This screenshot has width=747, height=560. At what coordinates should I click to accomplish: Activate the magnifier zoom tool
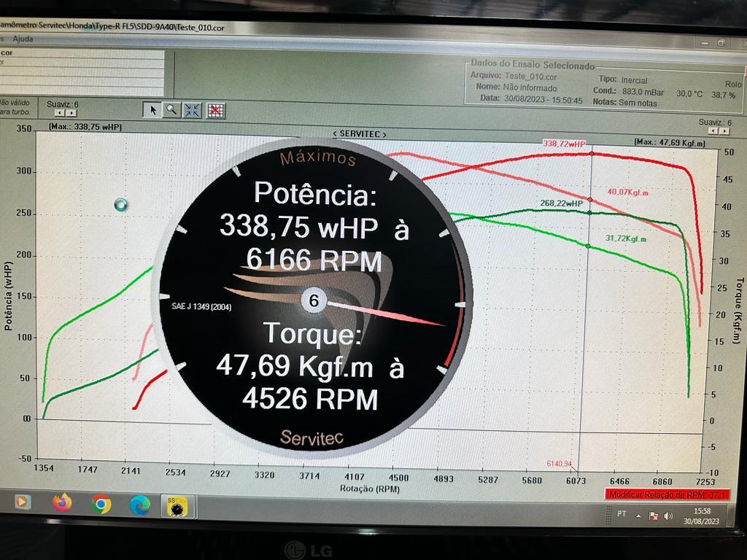(172, 109)
